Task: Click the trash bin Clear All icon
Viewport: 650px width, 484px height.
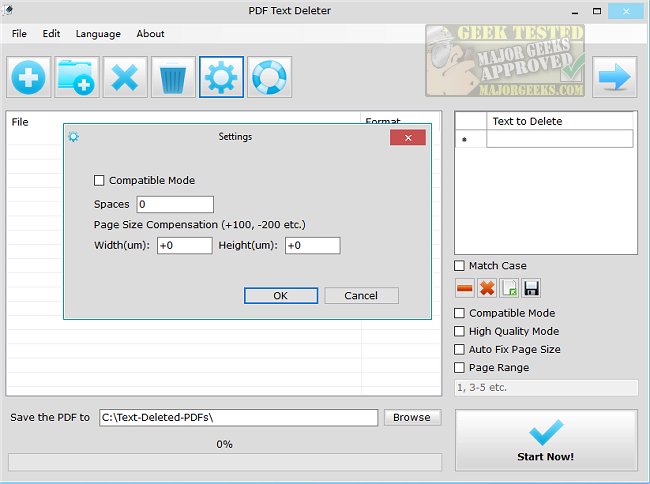Action: tap(173, 77)
